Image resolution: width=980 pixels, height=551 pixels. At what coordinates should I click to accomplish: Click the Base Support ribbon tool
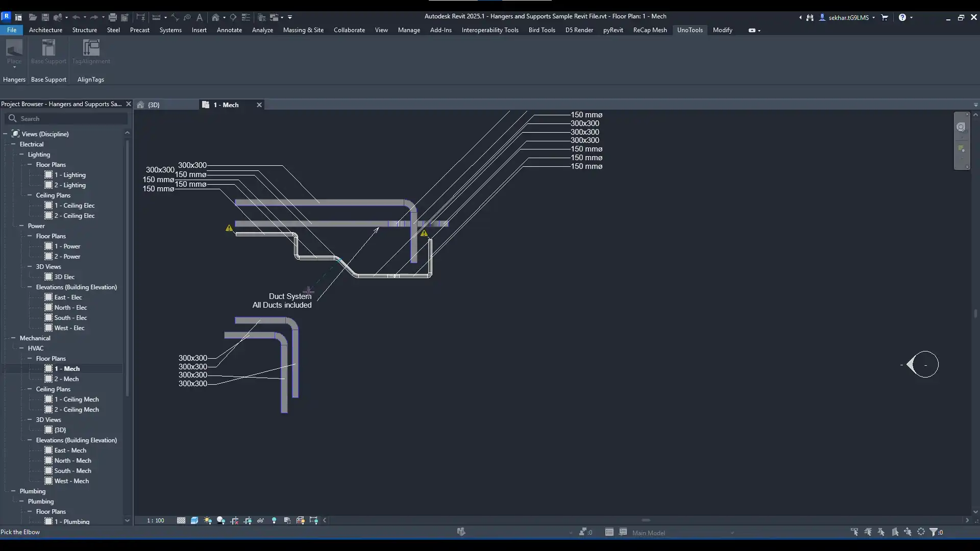pyautogui.click(x=48, y=52)
